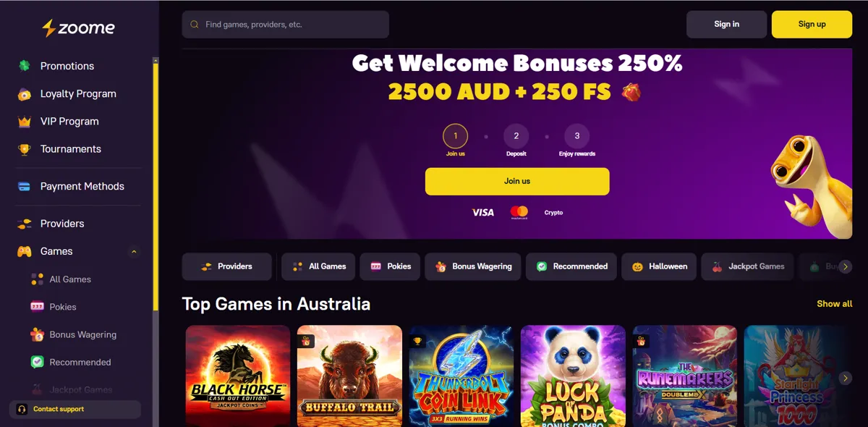Open Loyalty Program from the sidebar
Viewport: 868px width, 427px height.
point(78,93)
